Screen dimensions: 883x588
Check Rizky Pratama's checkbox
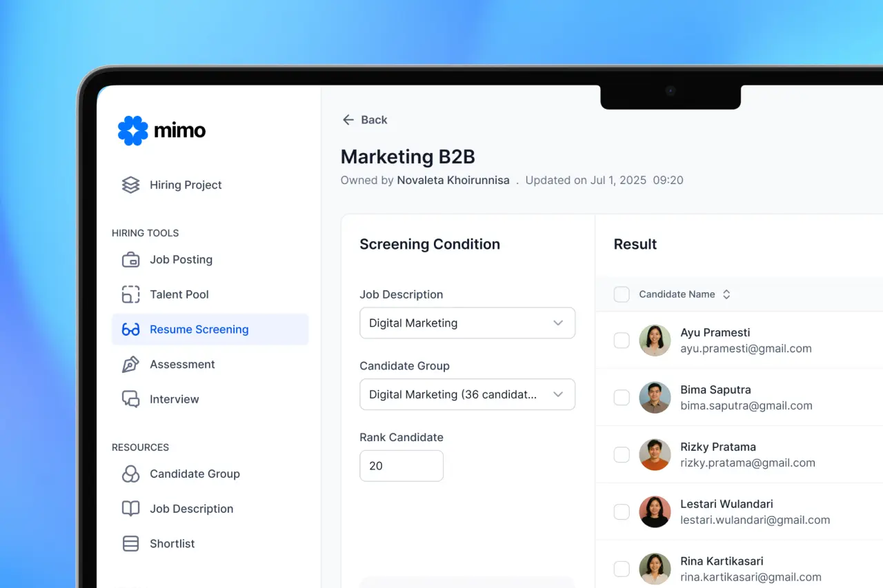click(622, 455)
